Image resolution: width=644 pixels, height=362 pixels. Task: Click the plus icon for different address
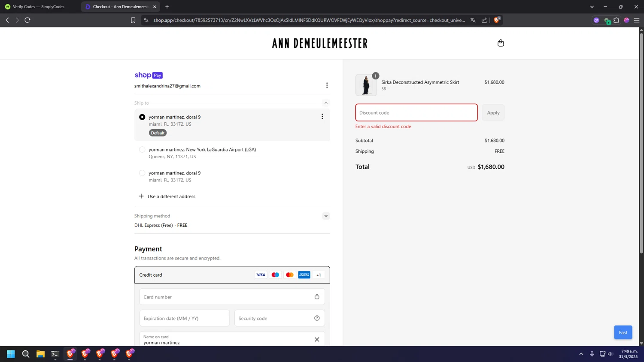coord(141,196)
